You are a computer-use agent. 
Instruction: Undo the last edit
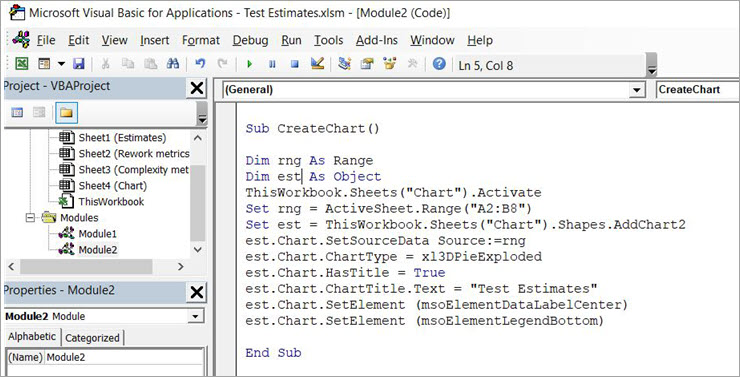(201, 64)
